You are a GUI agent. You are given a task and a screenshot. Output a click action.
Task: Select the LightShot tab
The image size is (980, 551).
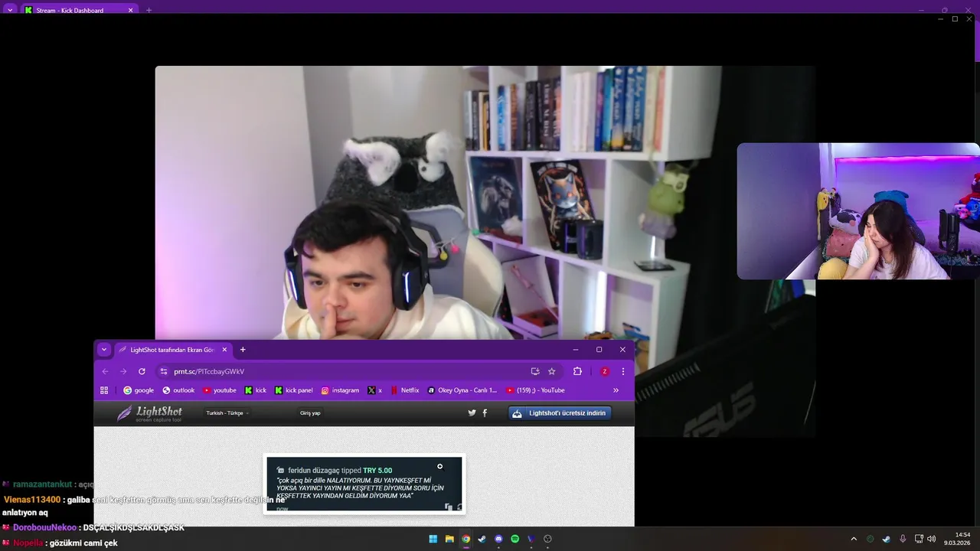(x=173, y=350)
